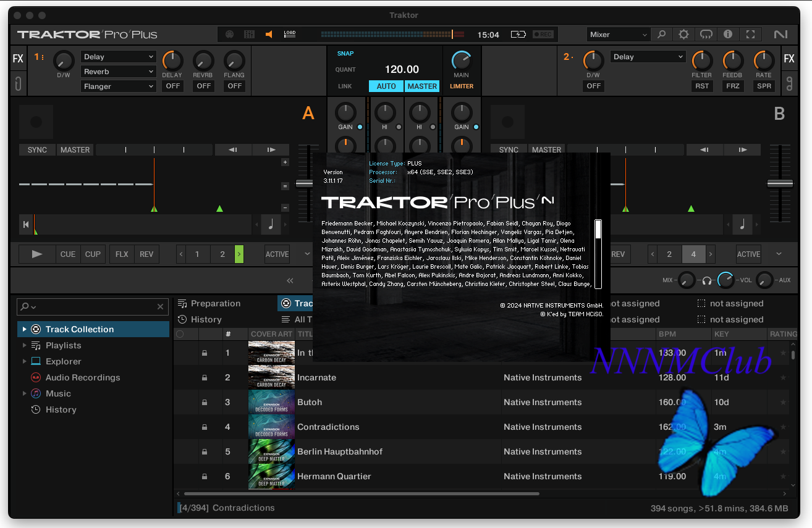Zoom out Deck A waveform with minus button
Screen dimensions: 812x528
click(x=285, y=207)
